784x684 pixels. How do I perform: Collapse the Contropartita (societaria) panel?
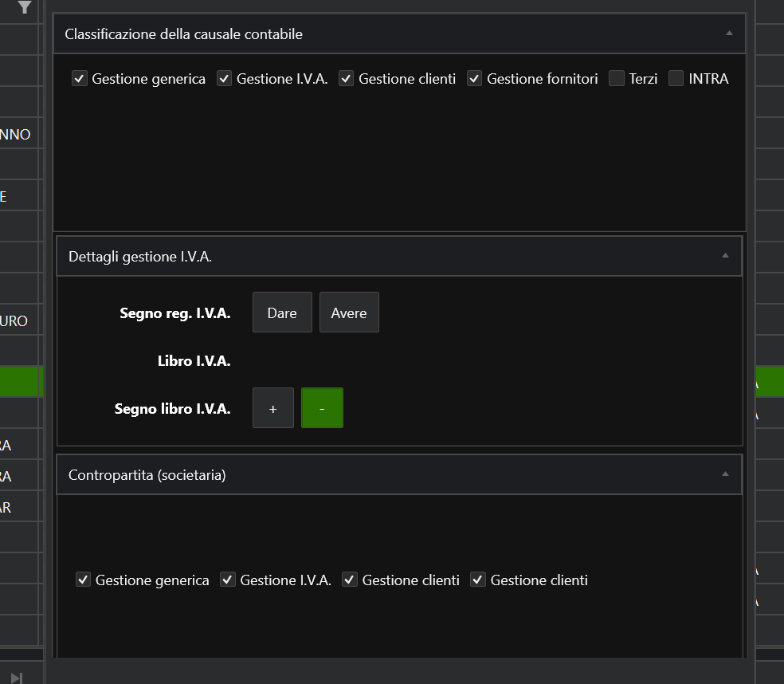725,474
